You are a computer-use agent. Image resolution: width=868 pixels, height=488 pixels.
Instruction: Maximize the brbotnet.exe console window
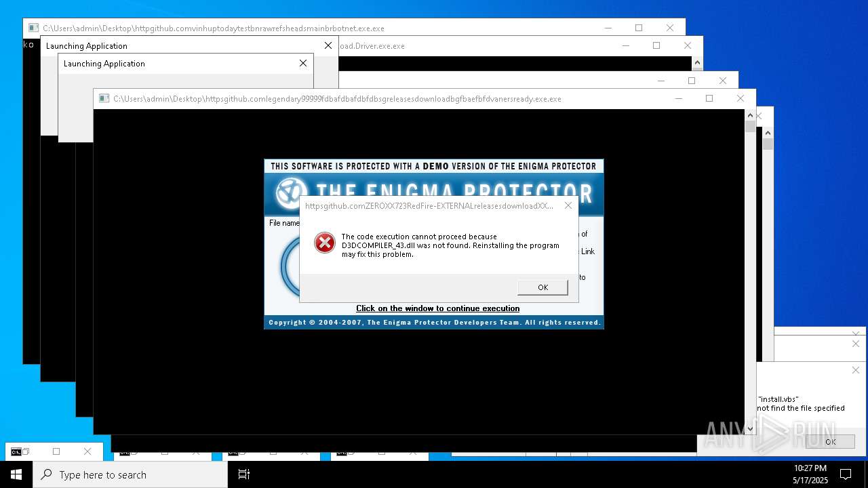tap(639, 28)
